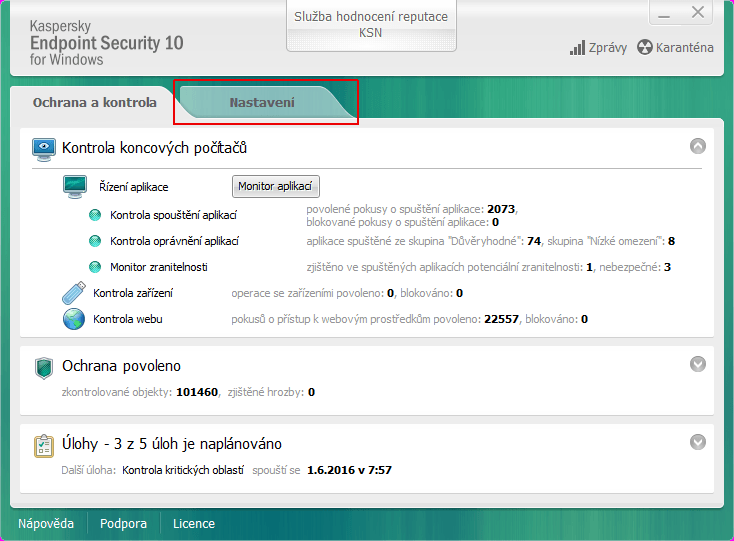This screenshot has width=734, height=541.
Task: Open Licence link
Action: pos(194,523)
